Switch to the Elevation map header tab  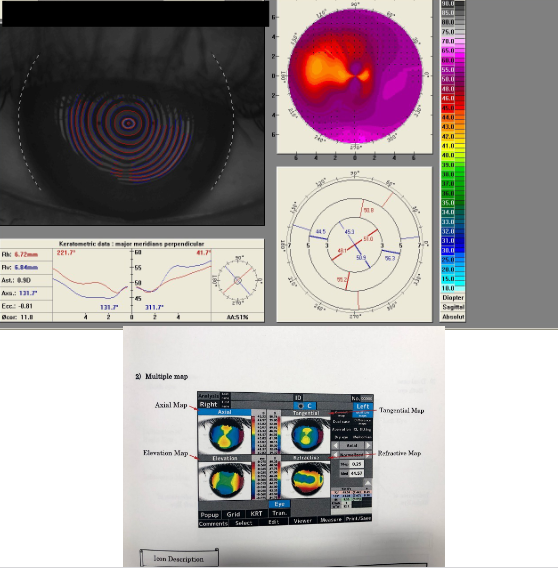point(225,458)
